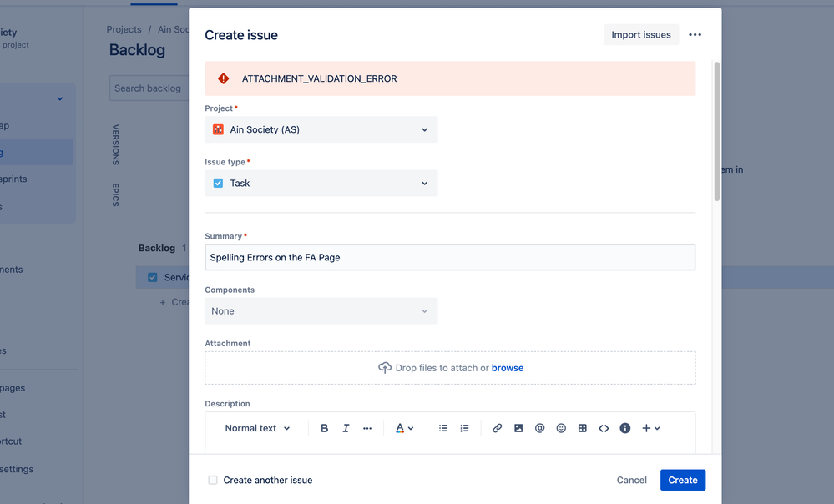This screenshot has height=504, width=834.
Task: Click the browse link to attach files
Action: tap(508, 368)
